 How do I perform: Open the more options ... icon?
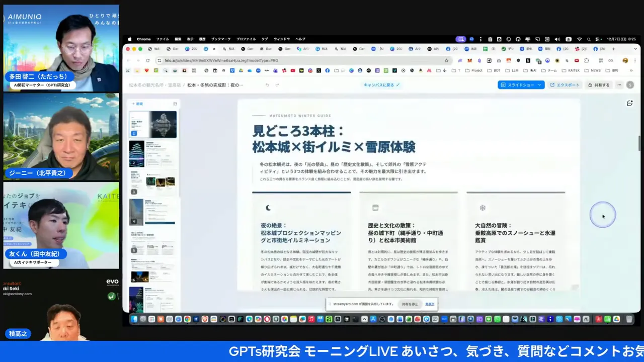click(619, 85)
